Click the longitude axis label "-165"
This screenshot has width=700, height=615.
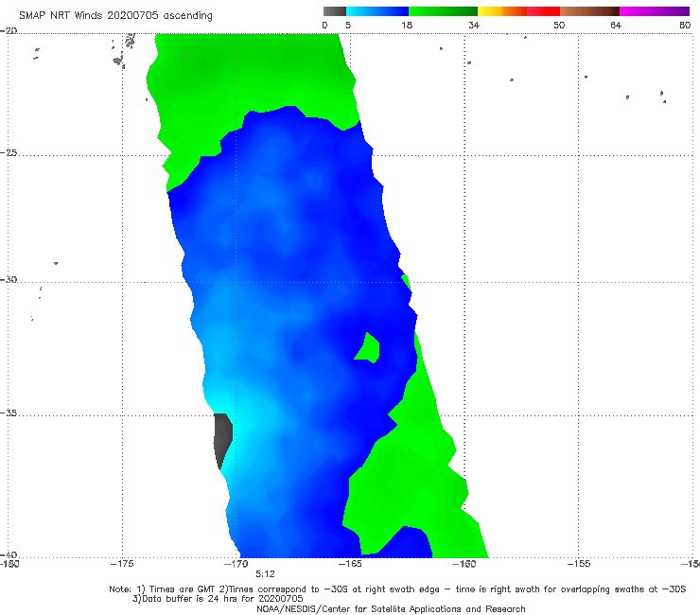(x=350, y=564)
